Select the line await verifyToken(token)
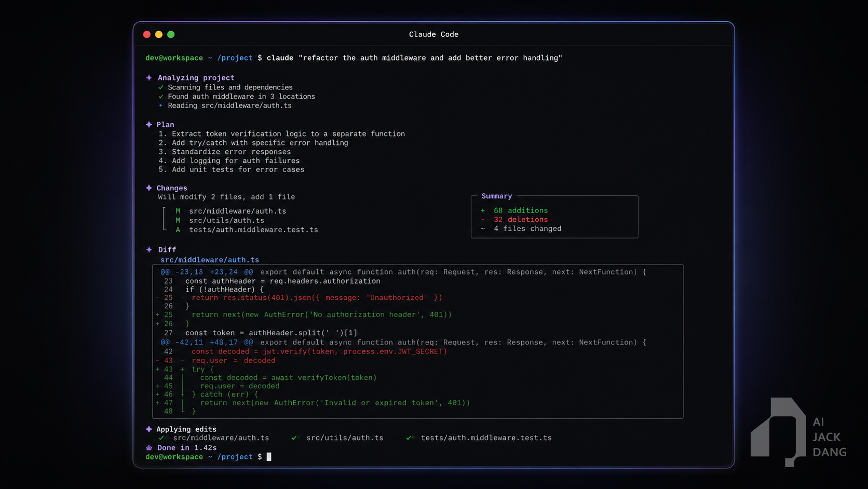 pos(288,378)
